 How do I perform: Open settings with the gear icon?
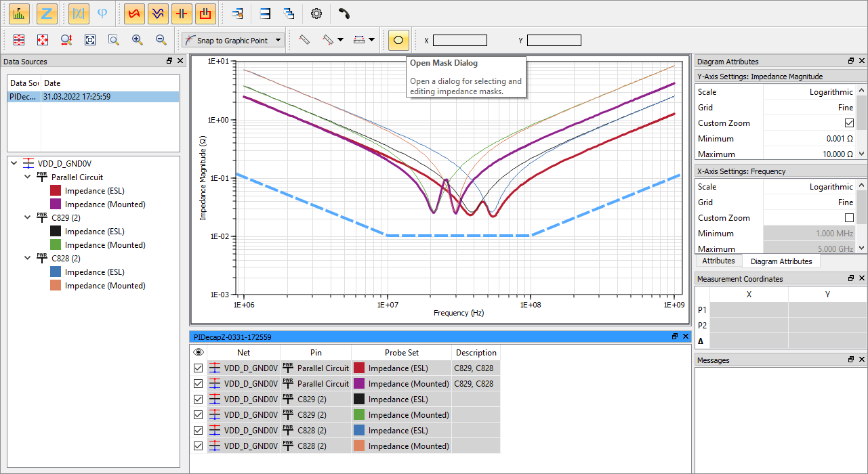(316, 13)
